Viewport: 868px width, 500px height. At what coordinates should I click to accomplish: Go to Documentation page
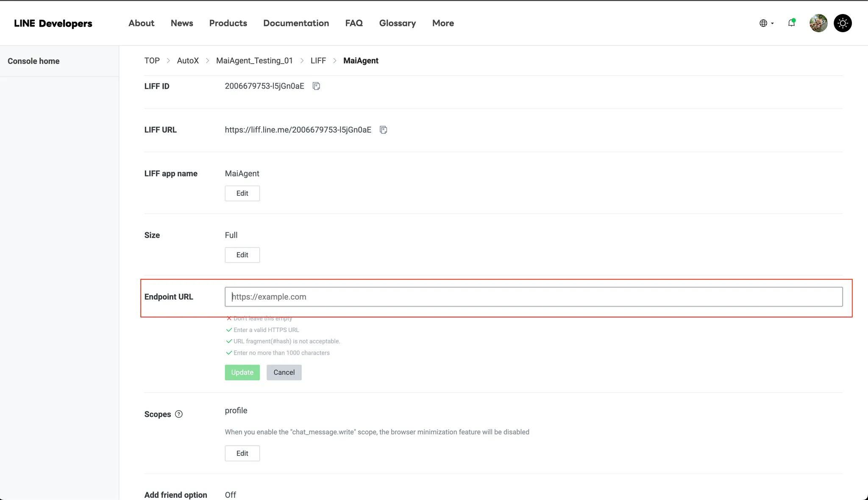[296, 23]
